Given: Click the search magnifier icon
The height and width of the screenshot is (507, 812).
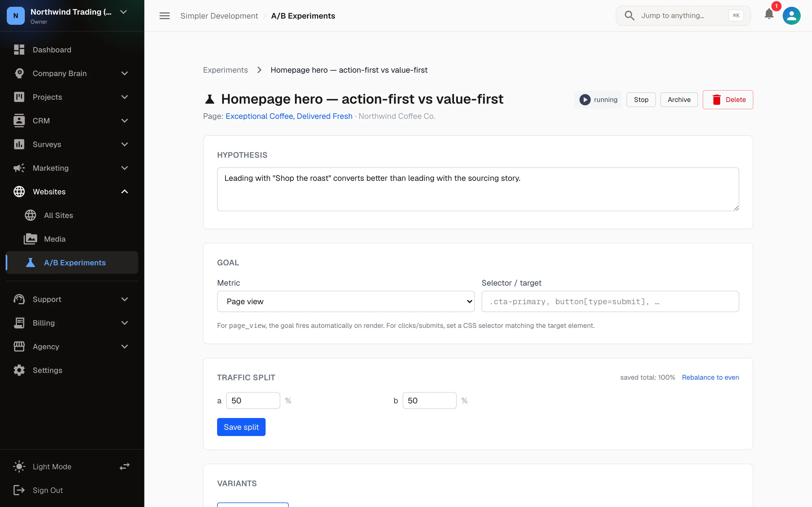Looking at the screenshot, I should coord(630,15).
